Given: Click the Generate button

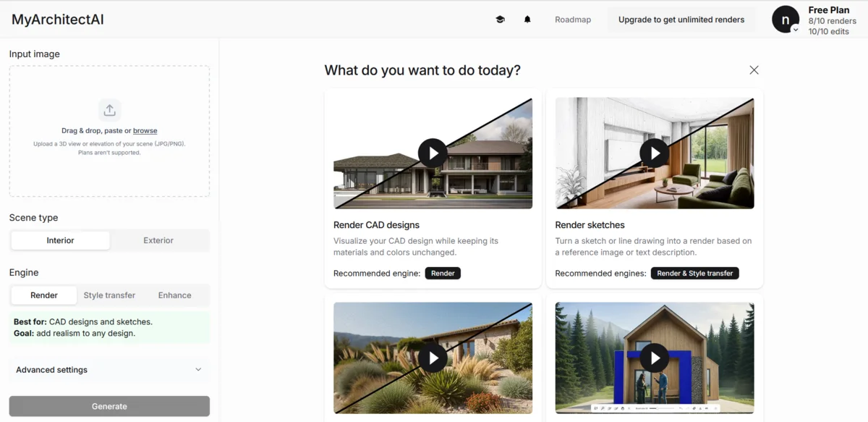Looking at the screenshot, I should (x=109, y=407).
